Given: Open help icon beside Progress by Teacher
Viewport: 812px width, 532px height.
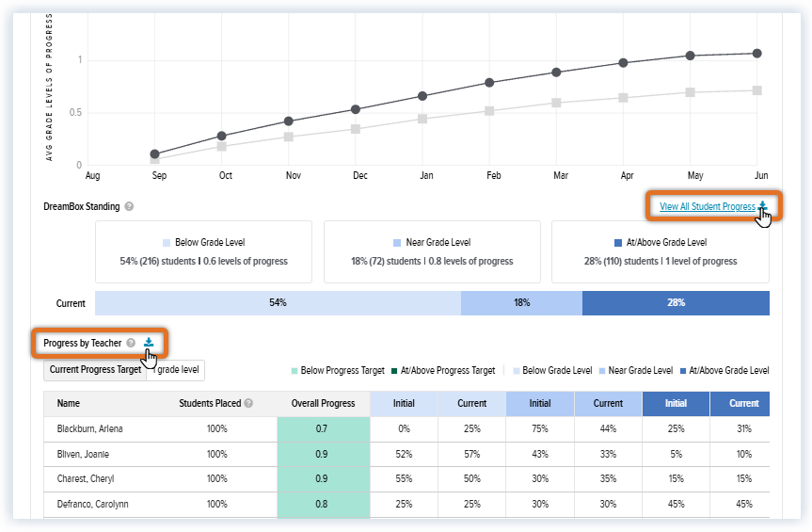Looking at the screenshot, I should 131,343.
